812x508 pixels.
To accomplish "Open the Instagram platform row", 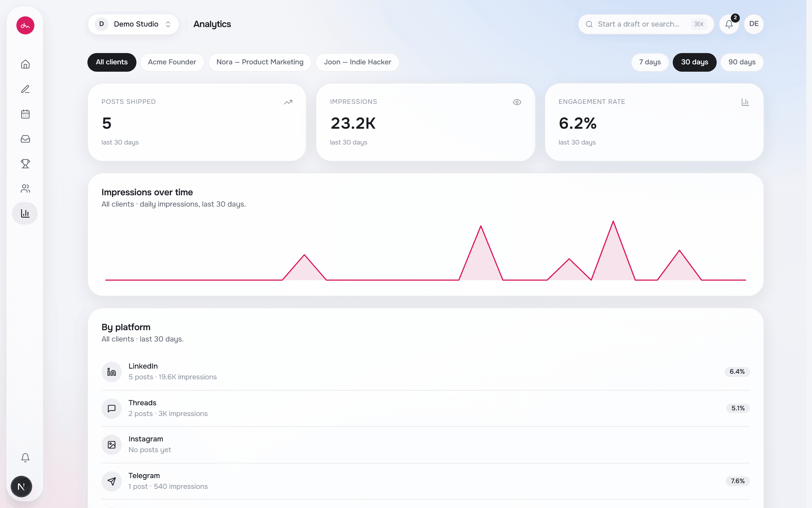I will click(425, 444).
